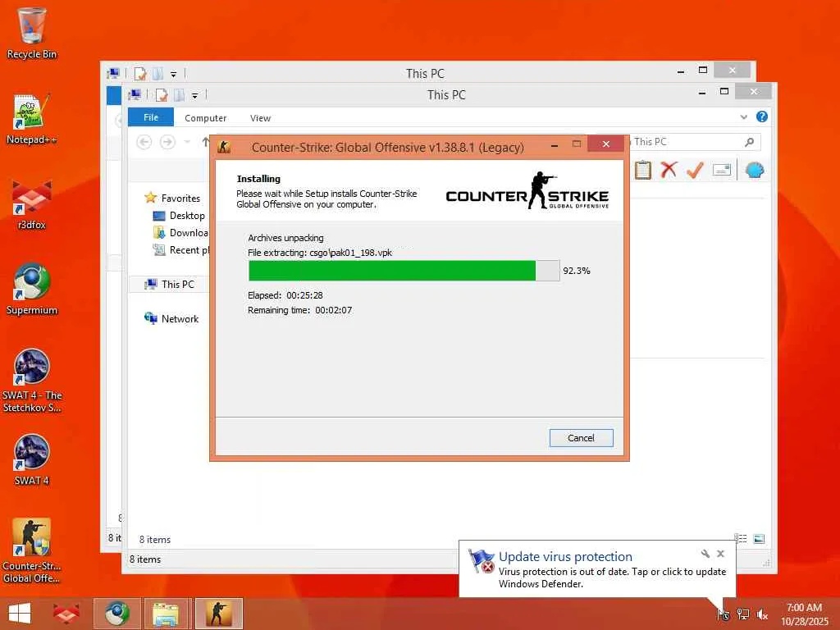Image resolution: width=840 pixels, height=630 pixels.
Task: Click the search magnifier icon in Explorer
Action: (x=750, y=142)
